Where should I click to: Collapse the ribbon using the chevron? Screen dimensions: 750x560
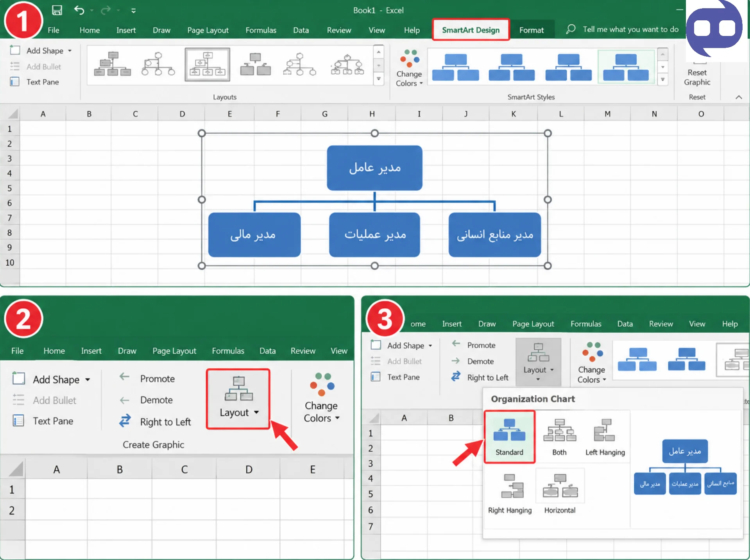(x=739, y=97)
